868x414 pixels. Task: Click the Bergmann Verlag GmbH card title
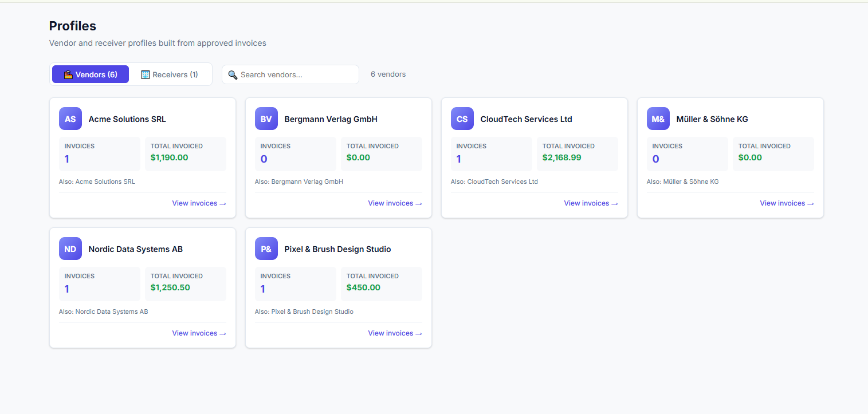tap(331, 119)
